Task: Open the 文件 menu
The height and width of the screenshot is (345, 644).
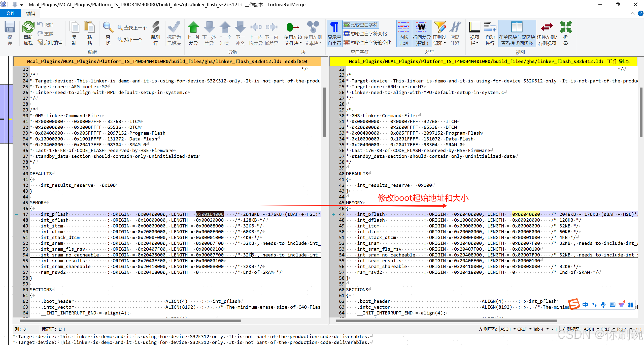Action: point(10,13)
